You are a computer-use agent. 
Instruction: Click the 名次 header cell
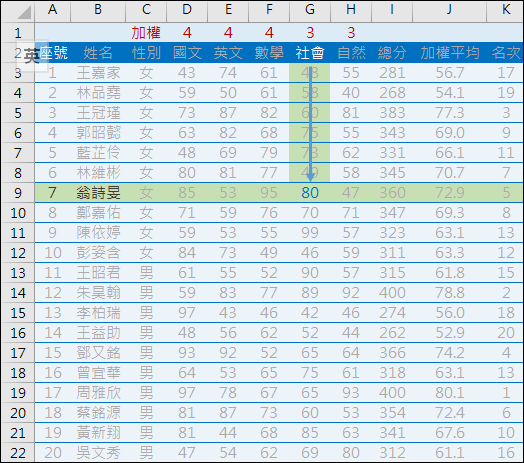(x=505, y=53)
